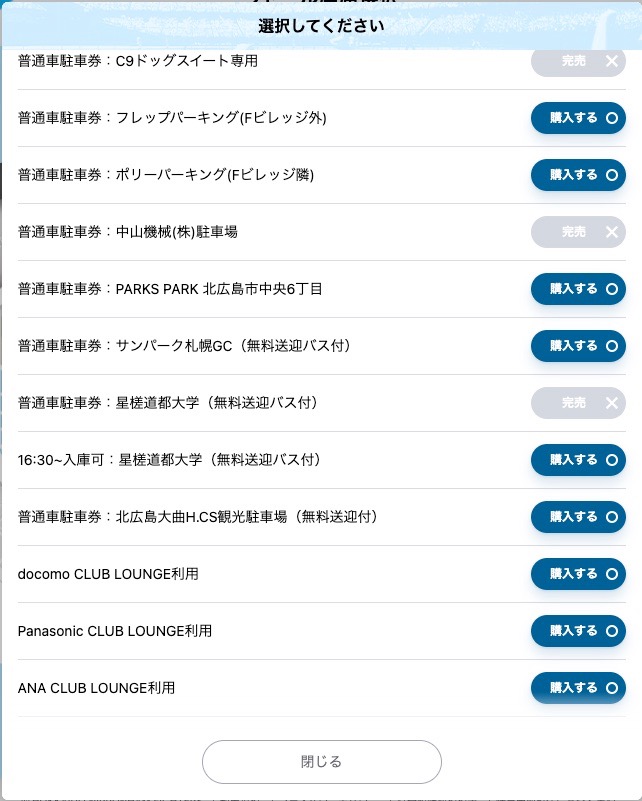The height and width of the screenshot is (801, 642).
Task: Click circle icon in フレップパーキング purchase button
Action: pyautogui.click(x=612, y=118)
